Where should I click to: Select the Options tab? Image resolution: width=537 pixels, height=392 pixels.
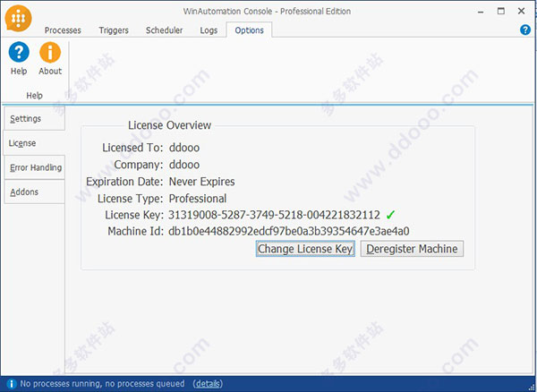click(x=250, y=30)
